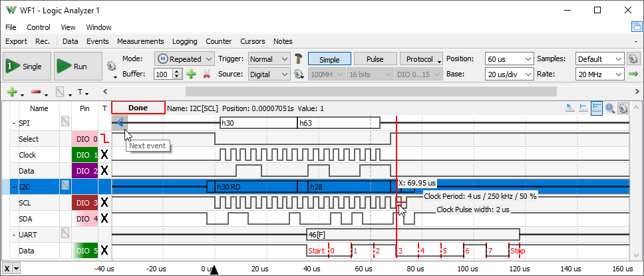The image size is (644, 276).
Task: Toggle trigger X for SCL DIO 3
Action: point(104,202)
